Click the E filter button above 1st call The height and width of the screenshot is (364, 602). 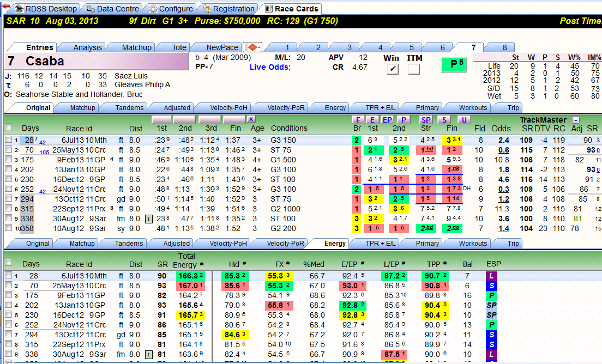coord(372,120)
